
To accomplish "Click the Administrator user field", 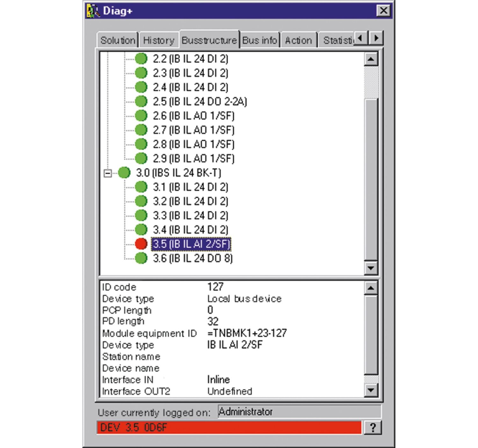I will 299,412.
